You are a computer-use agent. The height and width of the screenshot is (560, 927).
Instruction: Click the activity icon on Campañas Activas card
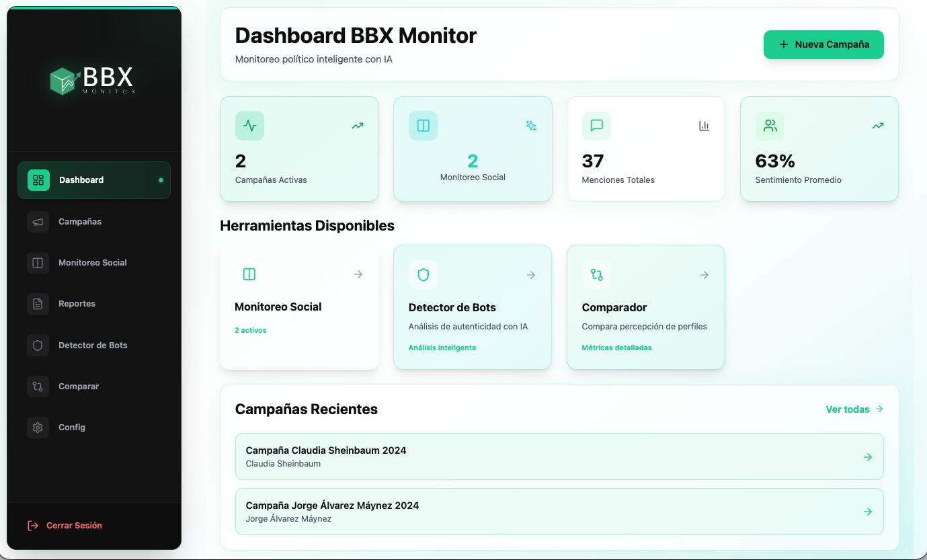tap(249, 126)
